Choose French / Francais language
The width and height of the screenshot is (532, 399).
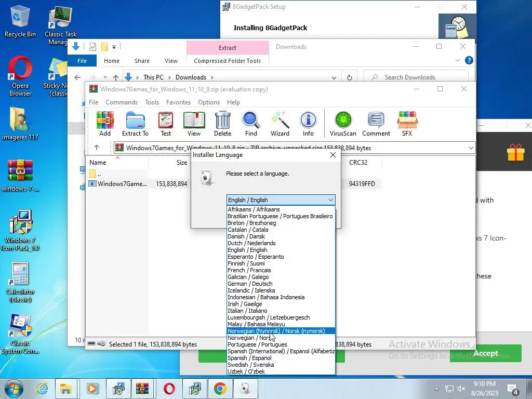tap(281, 270)
